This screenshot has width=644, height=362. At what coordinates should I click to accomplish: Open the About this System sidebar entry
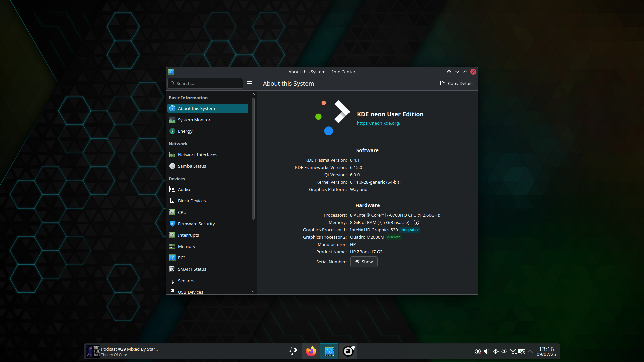[x=208, y=108]
